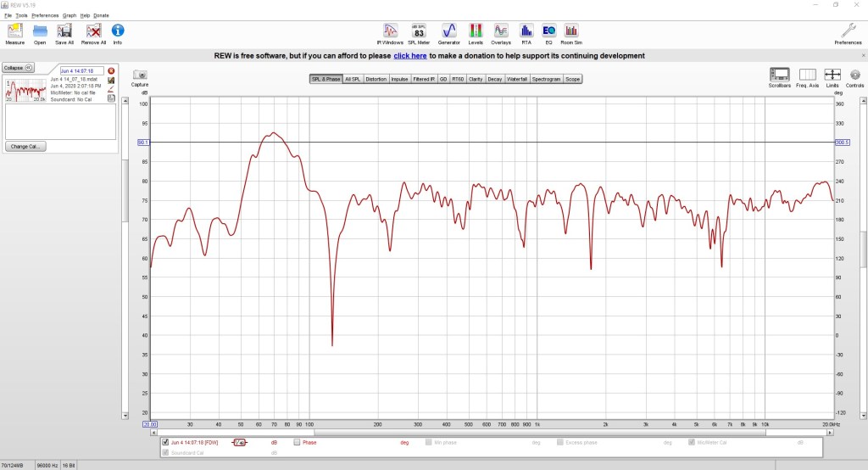Open the Preferences menu
The height and width of the screenshot is (470, 868).
[45, 15]
